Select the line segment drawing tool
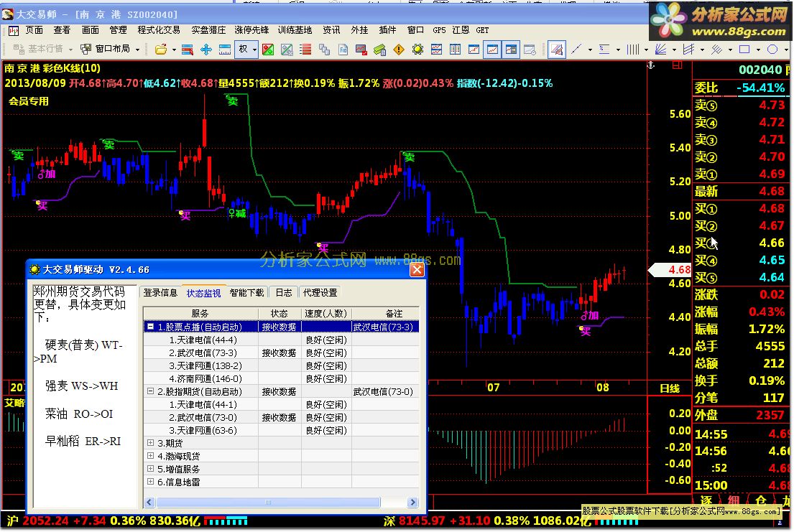 (576, 50)
